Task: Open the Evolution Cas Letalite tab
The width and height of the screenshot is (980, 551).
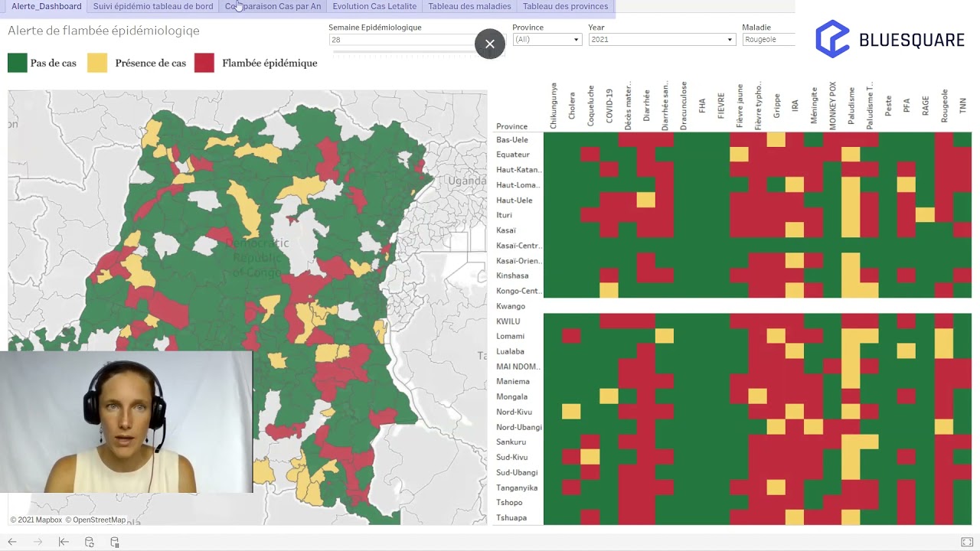Action: pos(374,6)
